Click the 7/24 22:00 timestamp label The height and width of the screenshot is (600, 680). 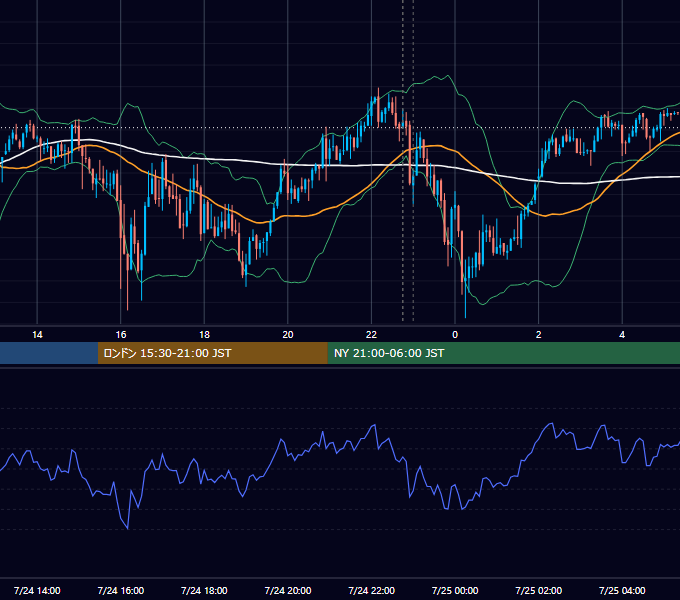point(372,590)
